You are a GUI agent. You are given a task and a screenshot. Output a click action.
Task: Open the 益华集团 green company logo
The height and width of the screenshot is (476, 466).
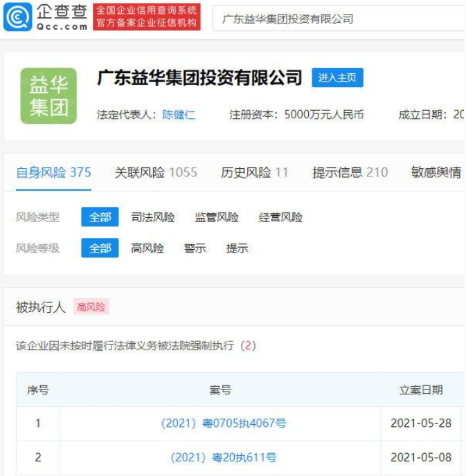pos(48,96)
